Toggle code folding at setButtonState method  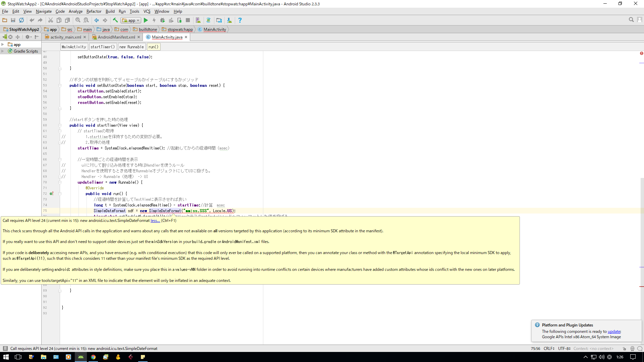[x=60, y=85]
